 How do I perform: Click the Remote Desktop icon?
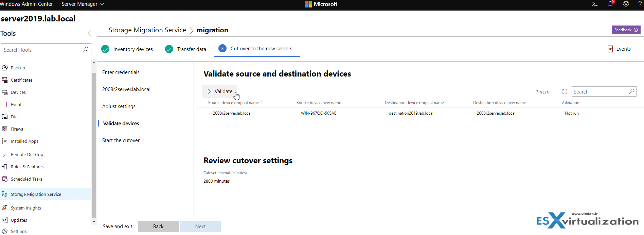(x=5, y=154)
